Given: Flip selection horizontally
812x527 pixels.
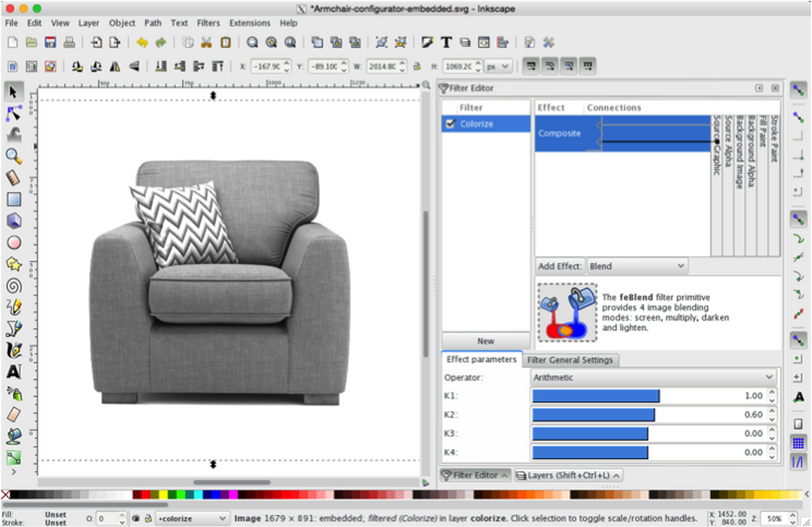Looking at the screenshot, I should 115,66.
